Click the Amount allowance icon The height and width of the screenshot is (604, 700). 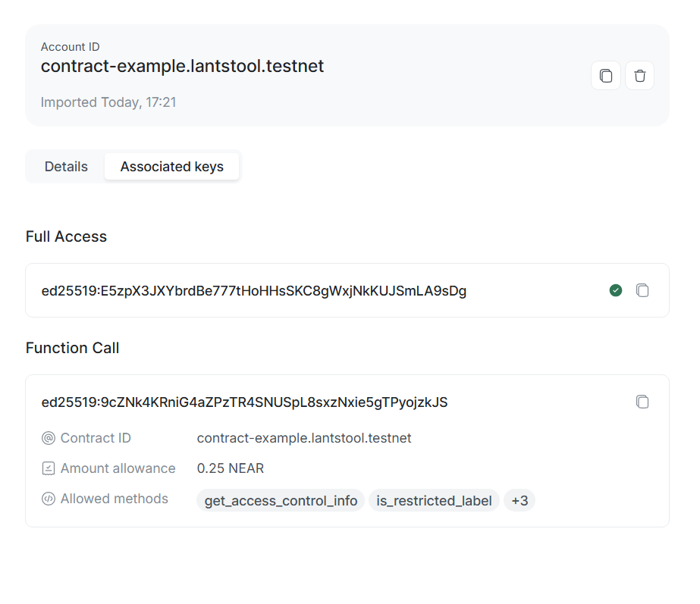click(49, 468)
